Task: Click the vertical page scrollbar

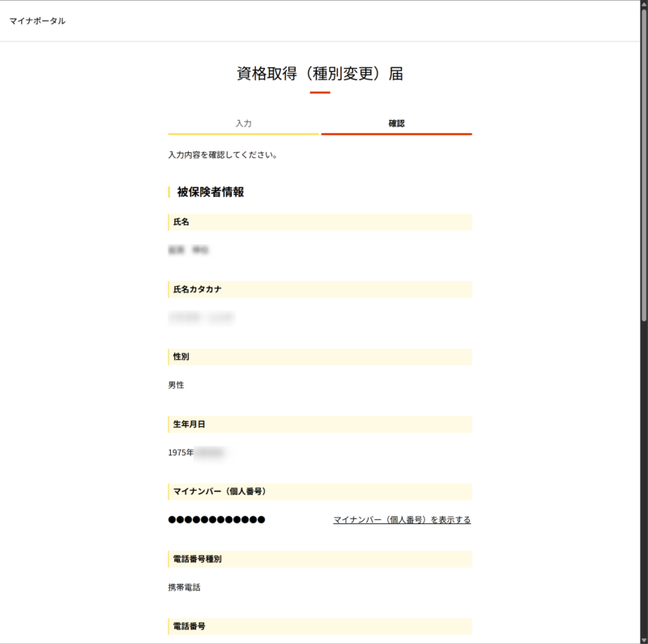Action: [644, 162]
